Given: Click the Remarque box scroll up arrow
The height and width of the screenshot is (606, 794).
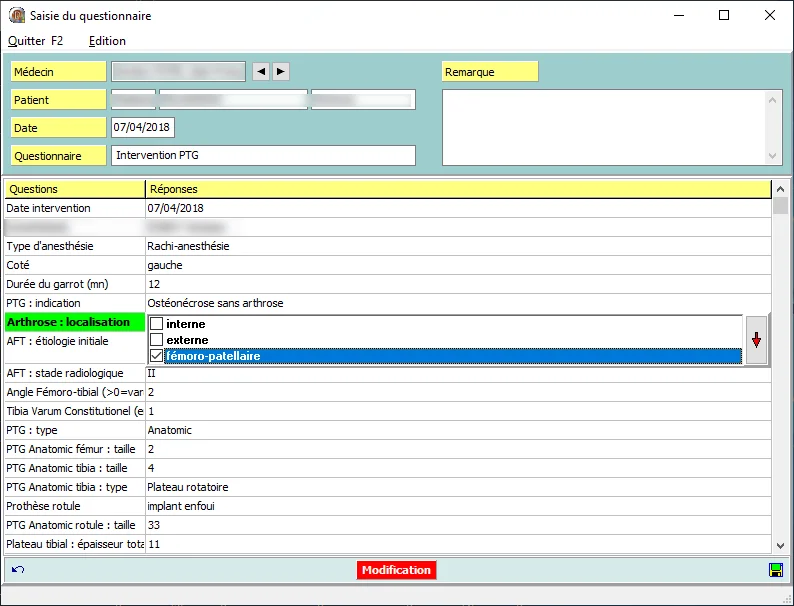Looking at the screenshot, I should 773,100.
